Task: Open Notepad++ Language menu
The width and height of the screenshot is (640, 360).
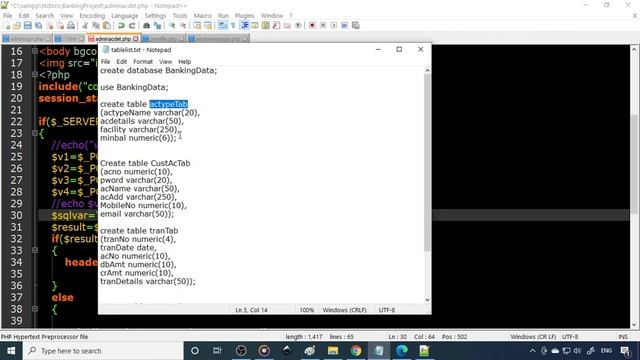Action: click(x=124, y=16)
